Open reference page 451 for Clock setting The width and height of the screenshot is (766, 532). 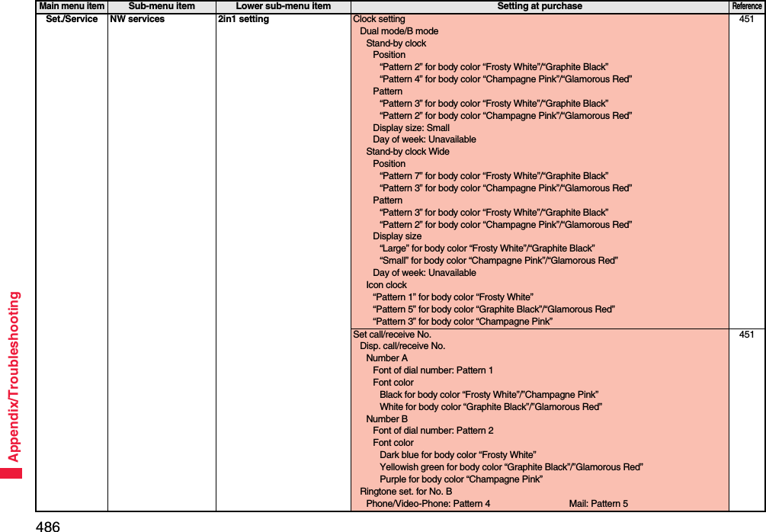[x=747, y=19]
